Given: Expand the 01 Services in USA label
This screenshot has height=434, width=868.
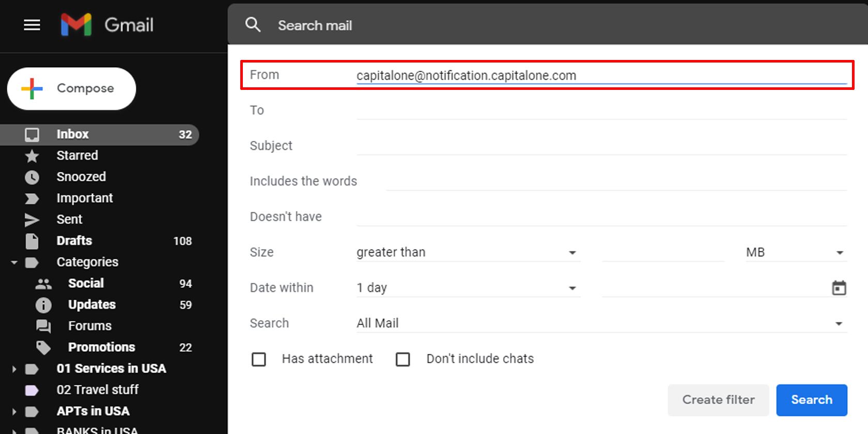Looking at the screenshot, I should tap(14, 369).
